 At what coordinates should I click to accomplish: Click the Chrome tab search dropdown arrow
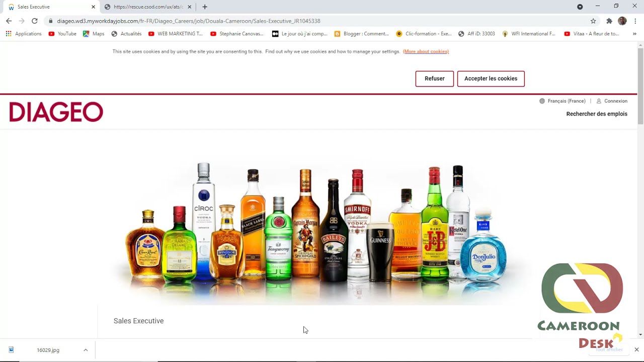point(580,7)
